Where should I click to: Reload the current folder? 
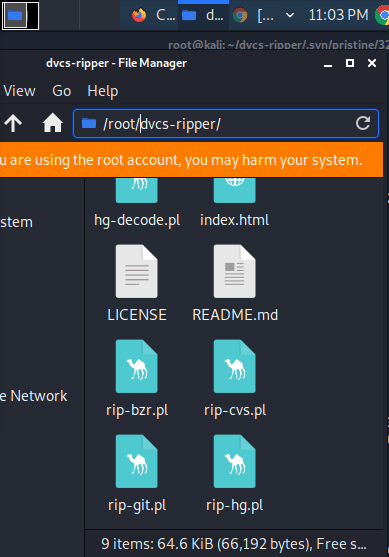pos(363,123)
